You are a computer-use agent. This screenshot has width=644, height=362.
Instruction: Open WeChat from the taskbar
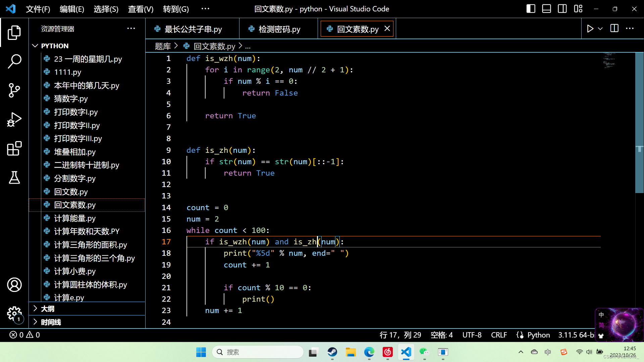424,352
